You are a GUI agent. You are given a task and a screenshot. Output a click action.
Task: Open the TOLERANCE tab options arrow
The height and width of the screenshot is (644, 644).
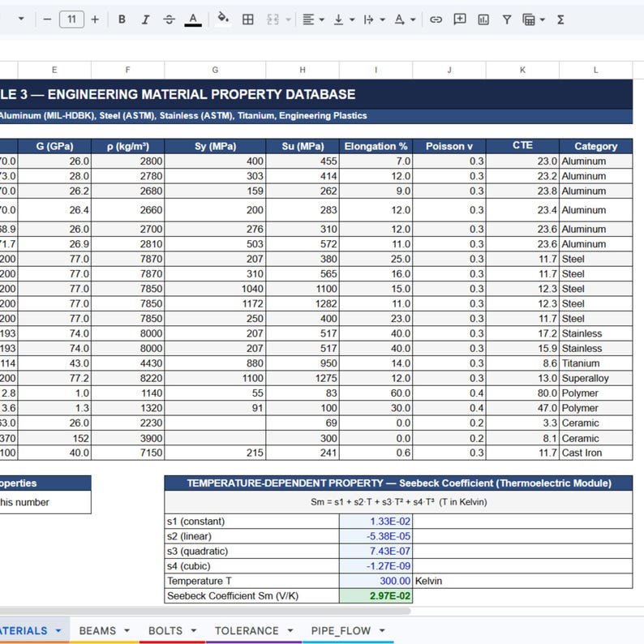click(x=290, y=630)
